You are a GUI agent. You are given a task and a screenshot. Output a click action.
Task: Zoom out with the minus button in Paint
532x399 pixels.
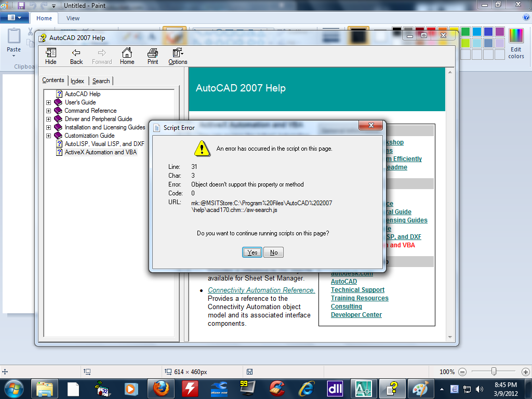462,372
